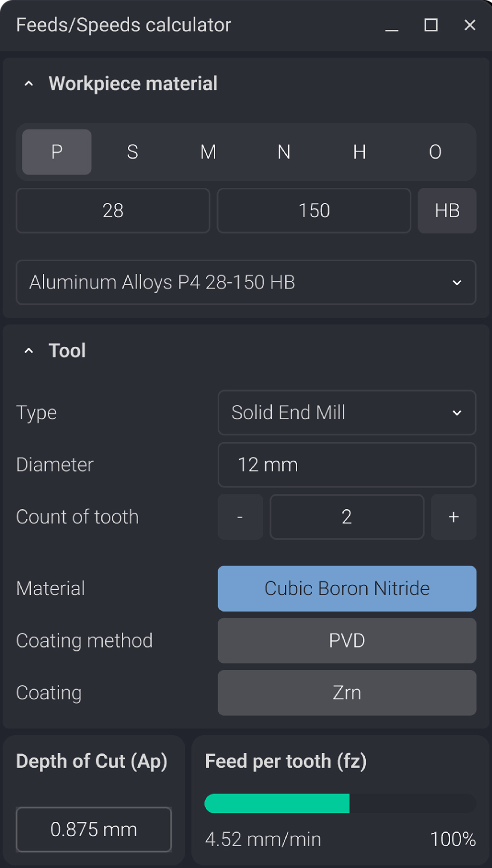
Task: Select the P material group
Action: click(x=57, y=152)
